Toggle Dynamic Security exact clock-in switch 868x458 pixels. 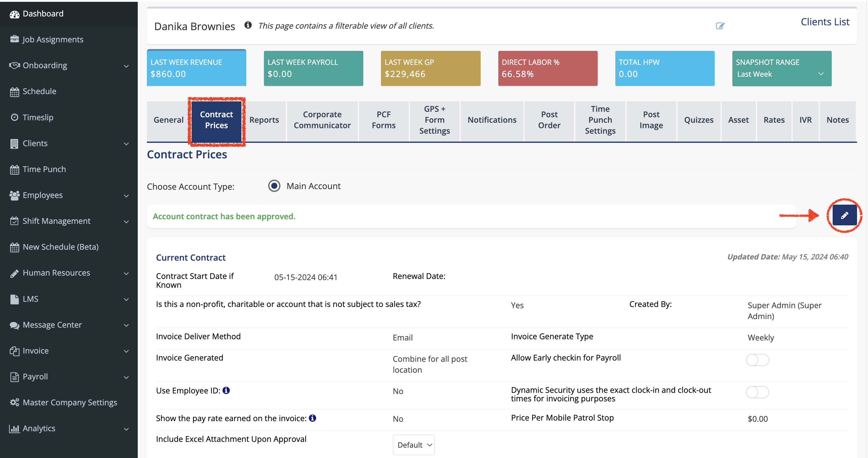(757, 392)
